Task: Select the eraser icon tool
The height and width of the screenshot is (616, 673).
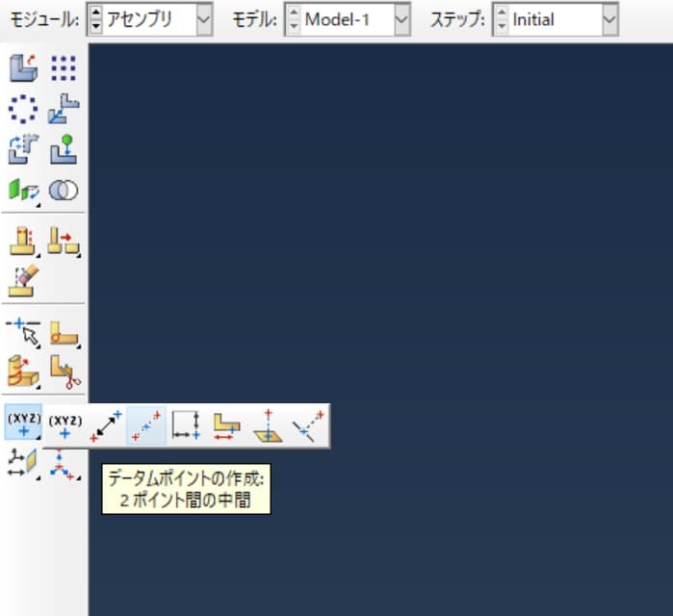Action: [x=24, y=281]
